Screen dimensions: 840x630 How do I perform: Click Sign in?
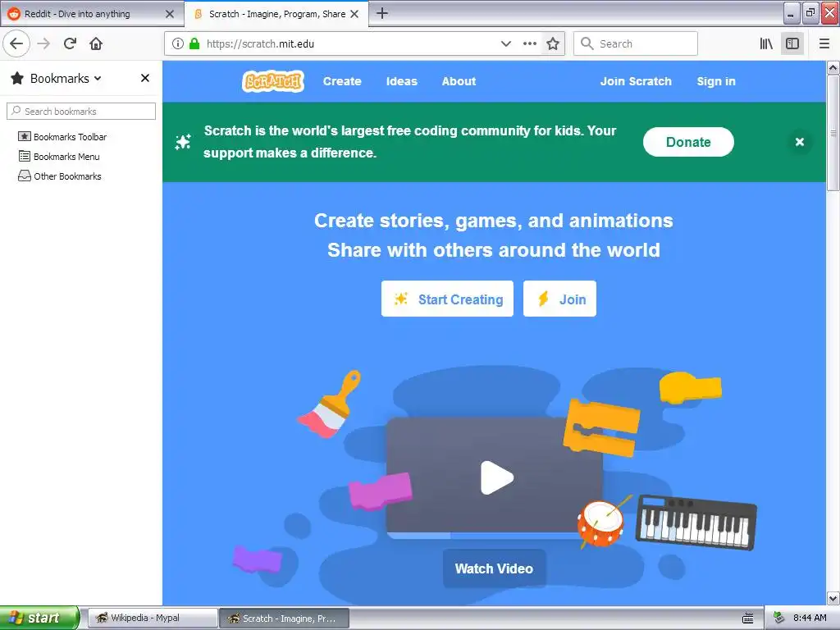coord(716,81)
